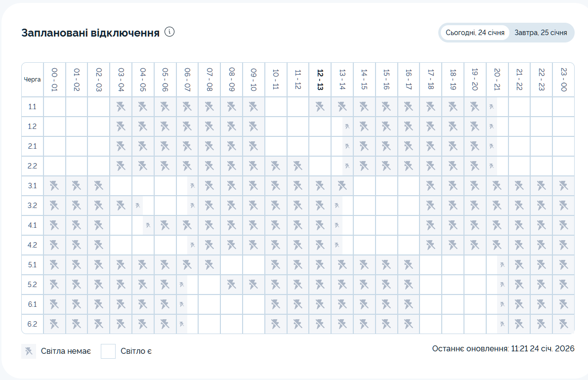The image size is (588, 380).
Task: Switch to the Завтра, 25 січня tab
Action: (541, 33)
